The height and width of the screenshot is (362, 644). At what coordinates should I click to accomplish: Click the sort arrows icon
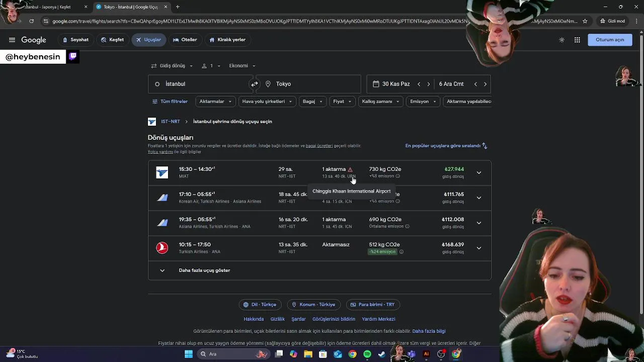(485, 146)
